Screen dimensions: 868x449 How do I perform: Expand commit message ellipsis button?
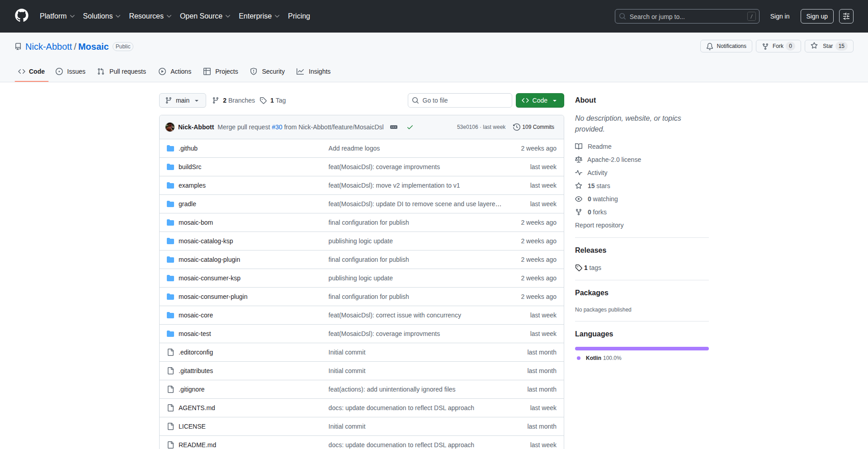394,127
